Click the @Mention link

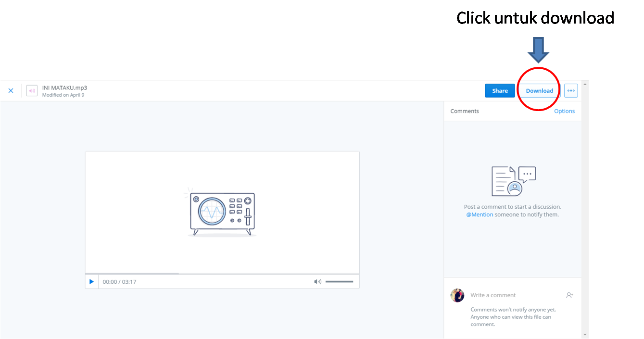click(480, 214)
